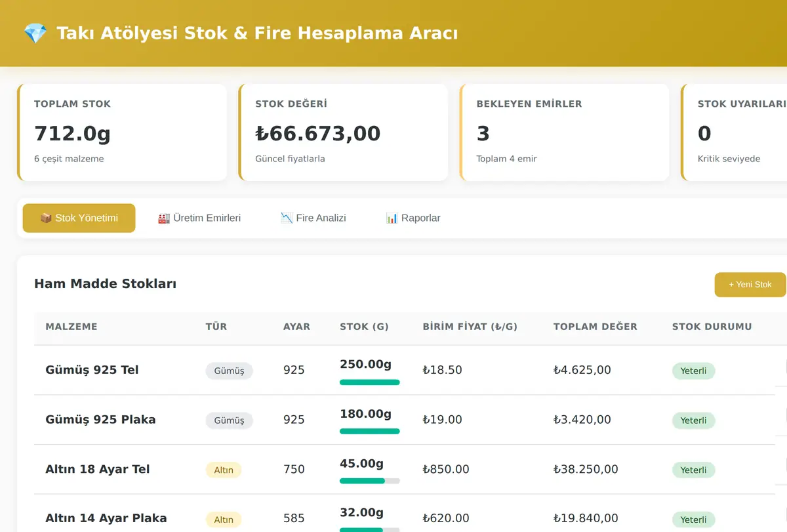Click the stock bar under 250.00g
Image resolution: width=787 pixels, height=532 pixels.
click(370, 382)
